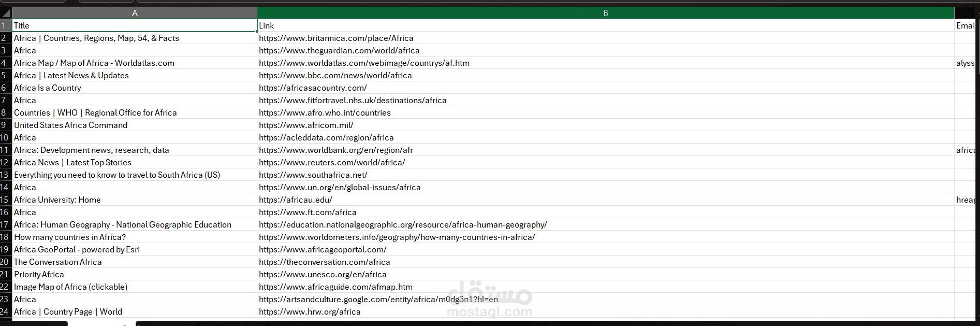Click the africau.edu link cell

606,200
